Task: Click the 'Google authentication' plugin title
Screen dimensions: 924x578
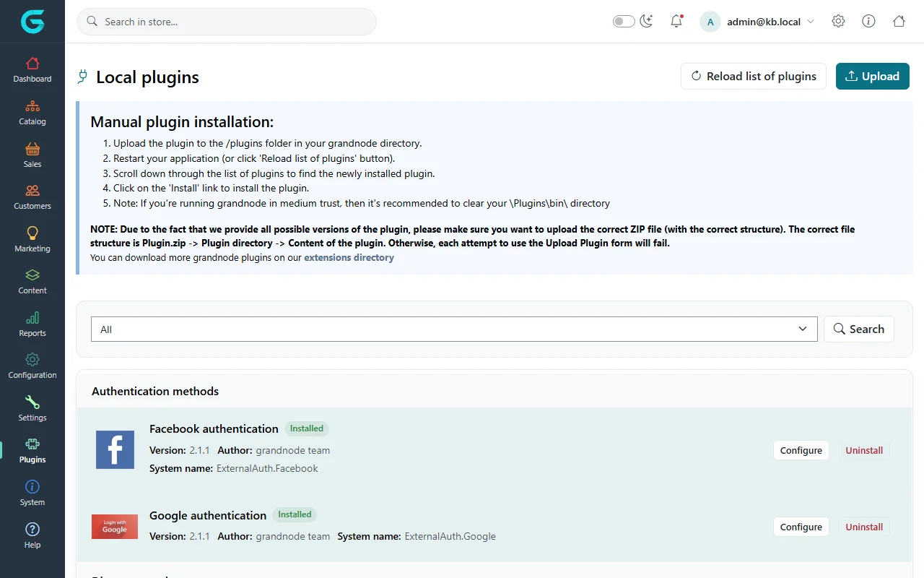Action: [208, 516]
